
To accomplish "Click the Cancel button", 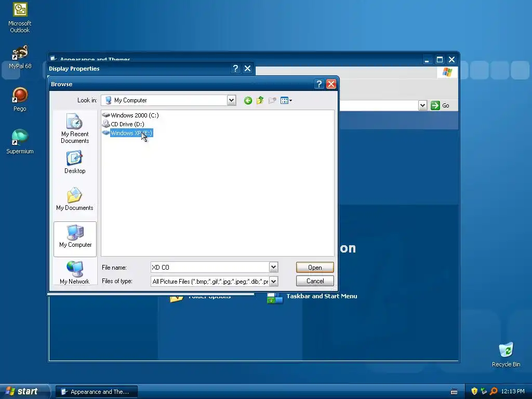I will [315, 281].
